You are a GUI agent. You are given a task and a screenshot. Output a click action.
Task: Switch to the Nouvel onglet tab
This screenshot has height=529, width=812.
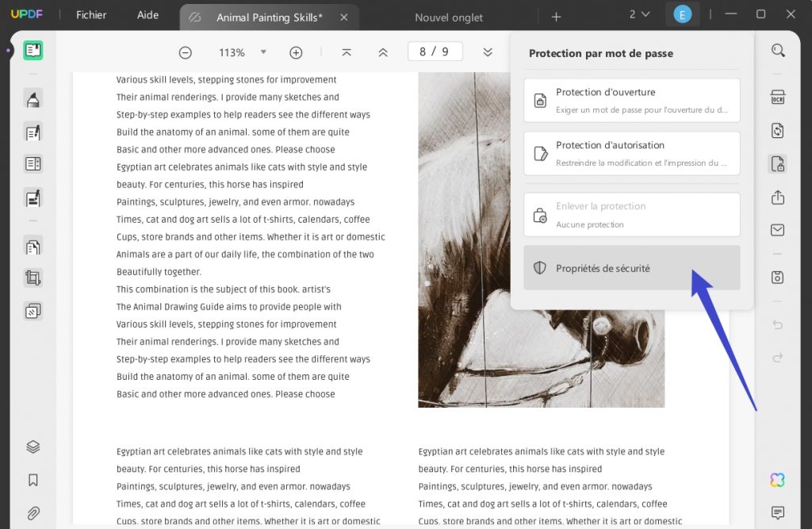[x=448, y=17]
